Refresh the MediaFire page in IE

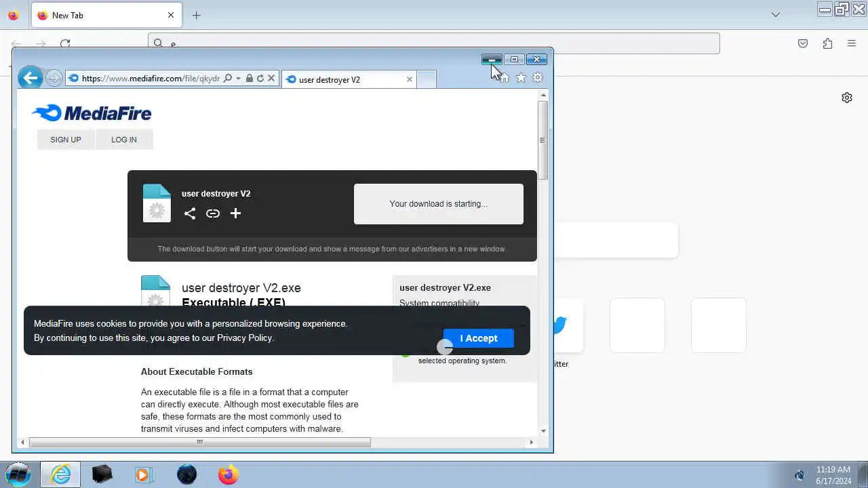click(x=260, y=79)
